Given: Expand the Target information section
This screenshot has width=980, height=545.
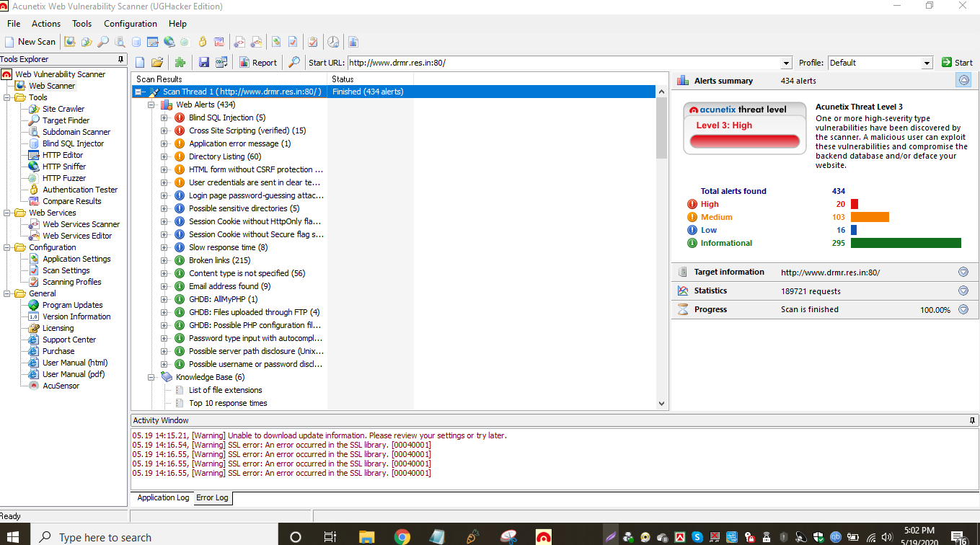Looking at the screenshot, I should (x=963, y=272).
